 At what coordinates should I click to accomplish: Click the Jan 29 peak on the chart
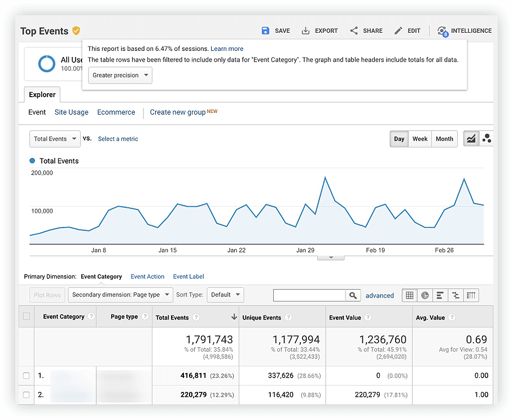click(x=325, y=177)
